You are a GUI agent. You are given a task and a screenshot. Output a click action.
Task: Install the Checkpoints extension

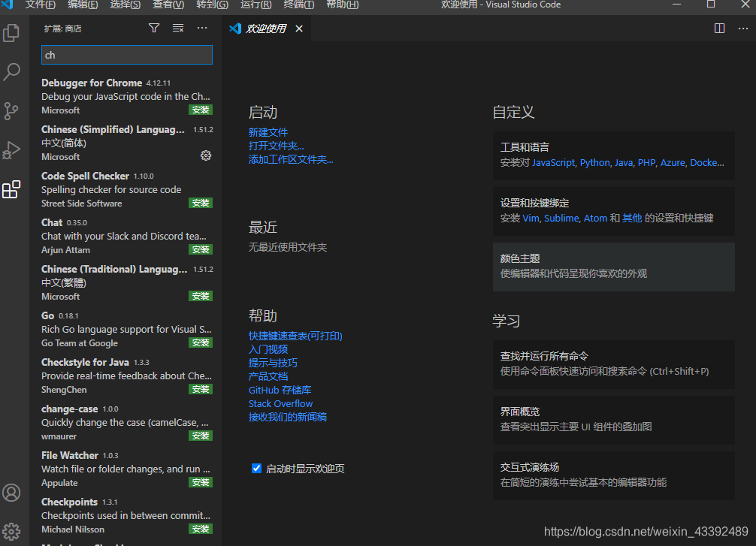click(201, 529)
